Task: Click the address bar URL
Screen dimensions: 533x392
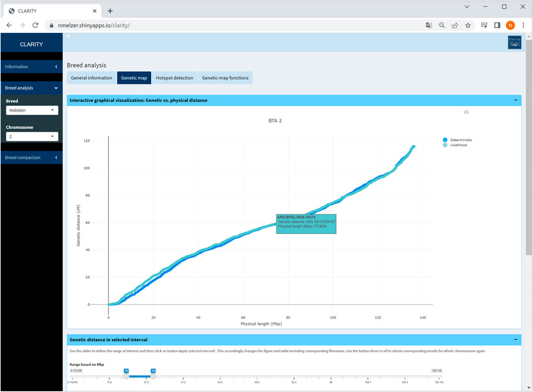Action: pyautogui.click(x=94, y=25)
